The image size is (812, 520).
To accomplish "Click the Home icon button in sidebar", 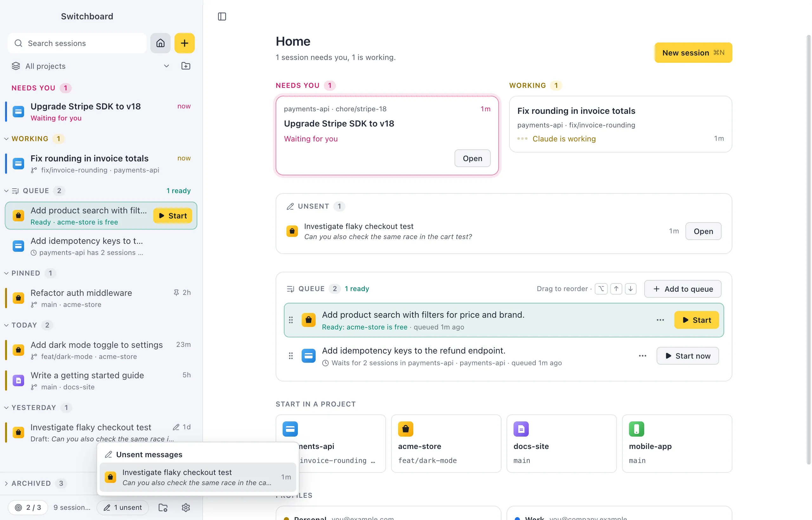I will [x=160, y=43].
